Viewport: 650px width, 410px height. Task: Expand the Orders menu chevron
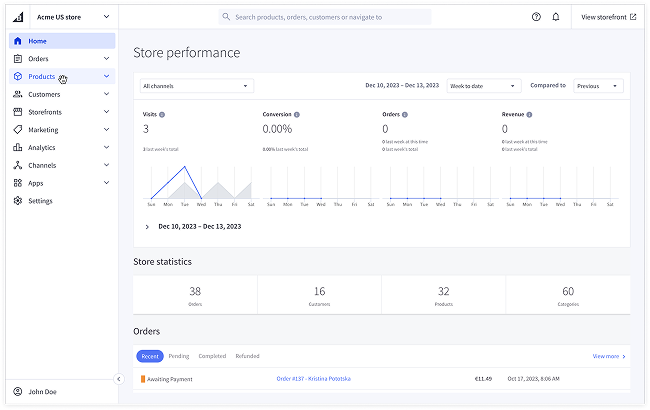coord(107,58)
